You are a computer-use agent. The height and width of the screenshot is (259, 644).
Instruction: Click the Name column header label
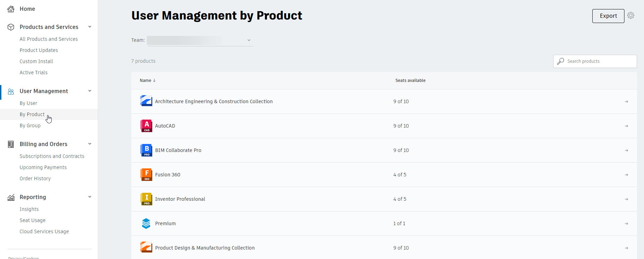(145, 81)
